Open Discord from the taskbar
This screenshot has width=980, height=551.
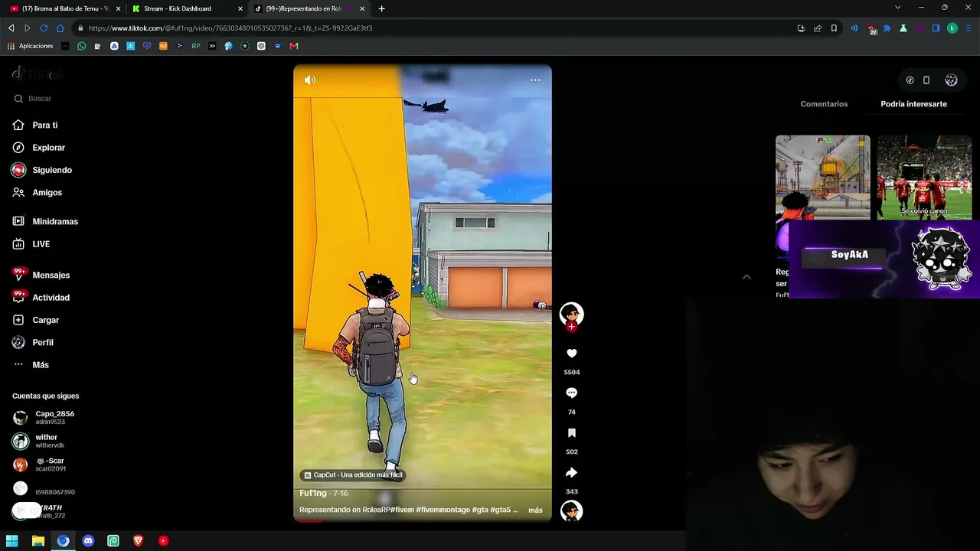(x=88, y=541)
